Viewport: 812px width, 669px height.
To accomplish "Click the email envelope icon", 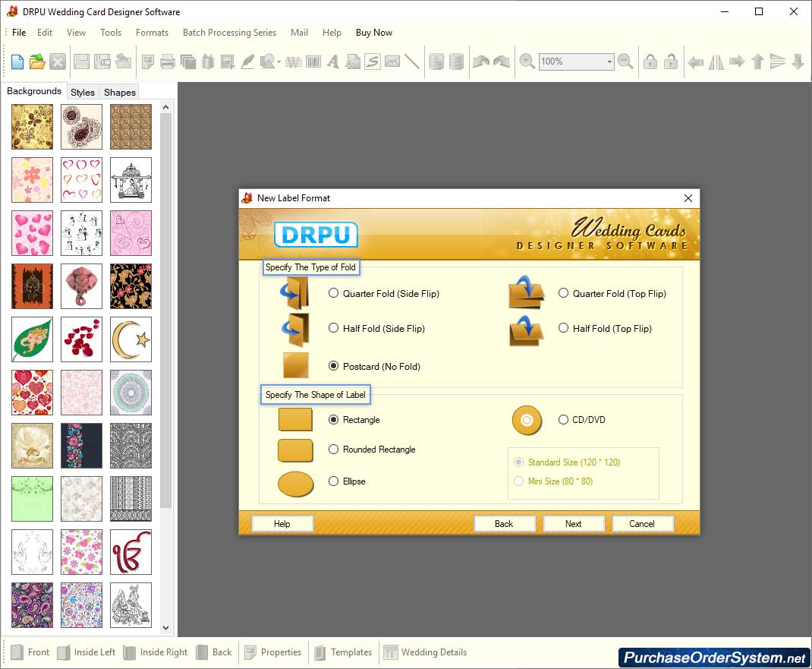I will (392, 62).
